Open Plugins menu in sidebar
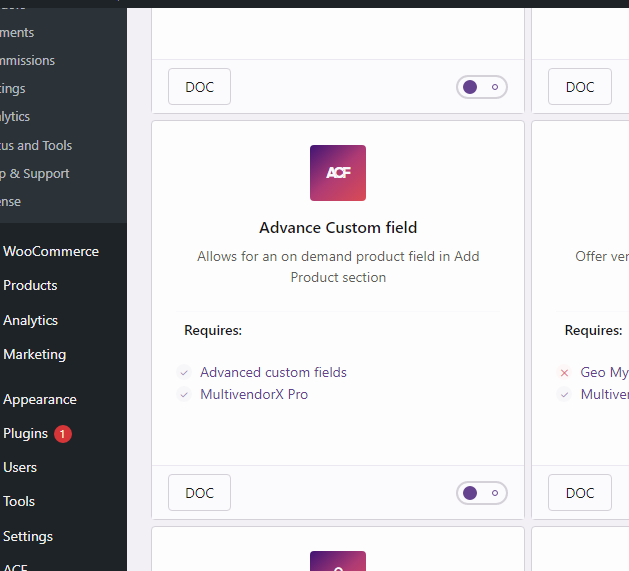Screen dimensions: 629x571 25,433
